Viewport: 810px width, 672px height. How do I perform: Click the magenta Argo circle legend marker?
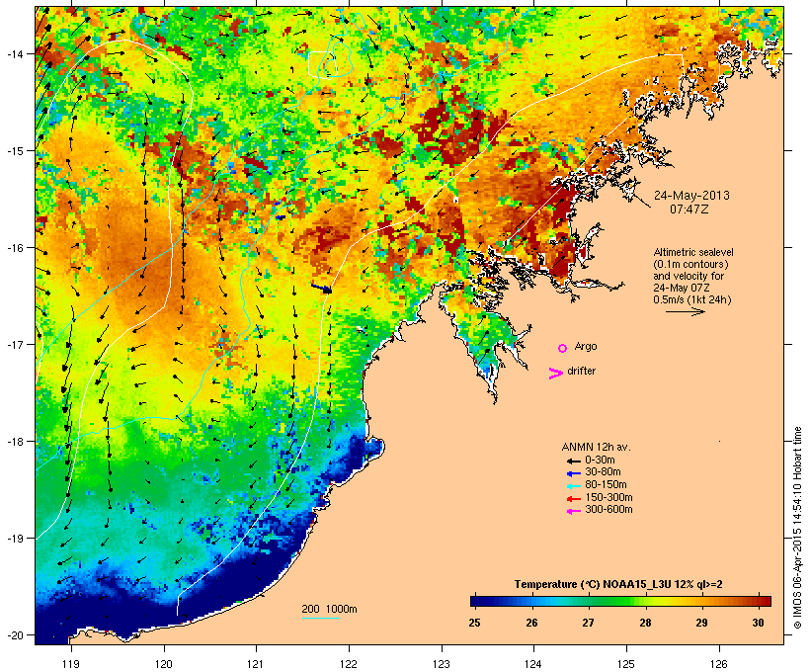(x=563, y=348)
